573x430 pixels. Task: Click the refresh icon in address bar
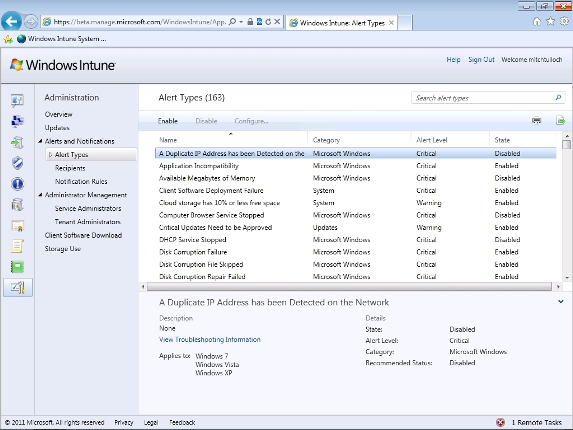pyautogui.click(x=268, y=22)
